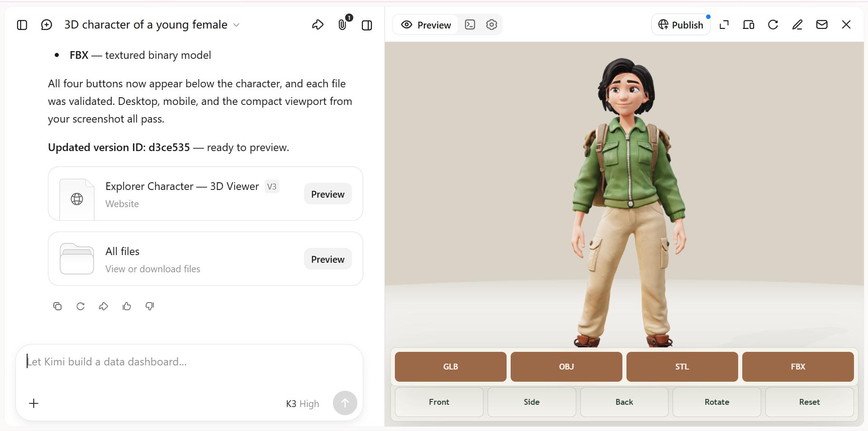Give the response a thumbs down
868x431 pixels.
150,306
